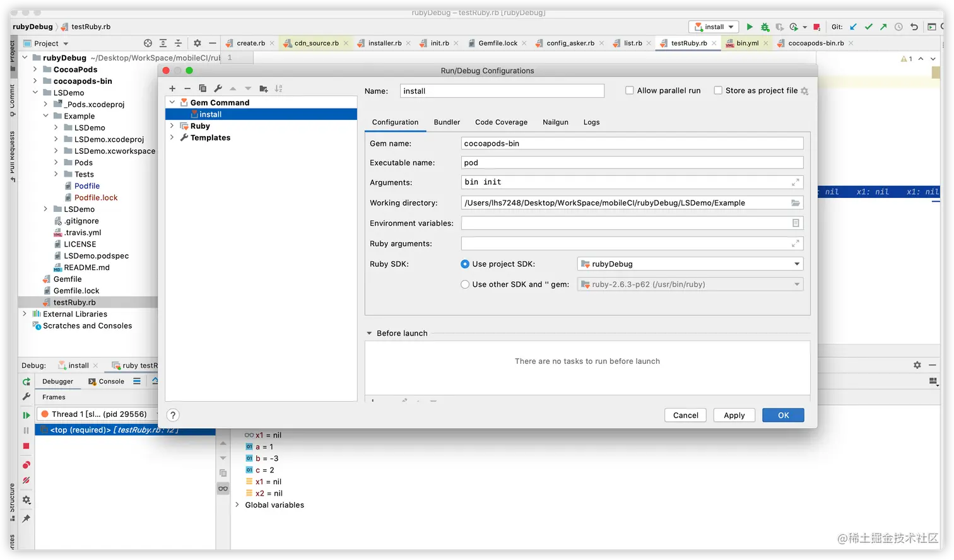Locate current file in Project tree
The image size is (954, 560).
(x=148, y=44)
